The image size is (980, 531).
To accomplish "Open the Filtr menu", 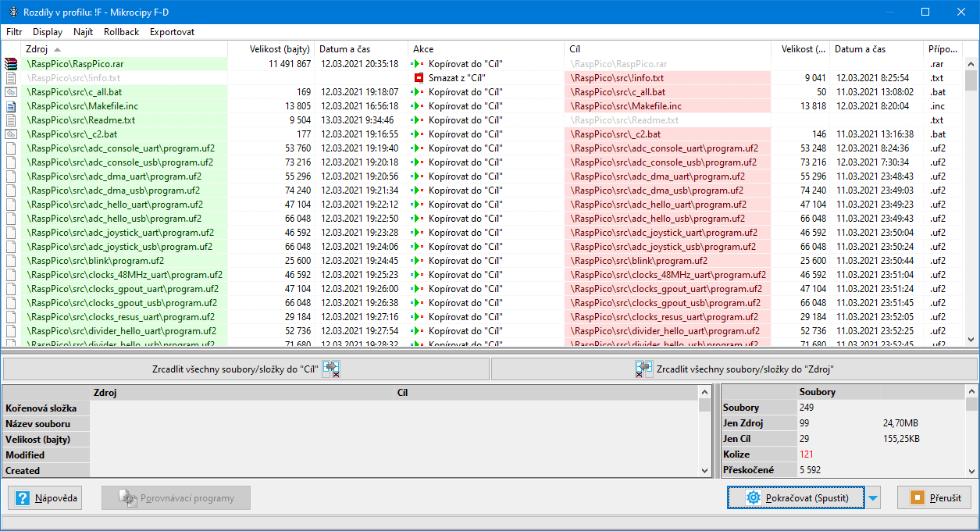I will [14, 32].
